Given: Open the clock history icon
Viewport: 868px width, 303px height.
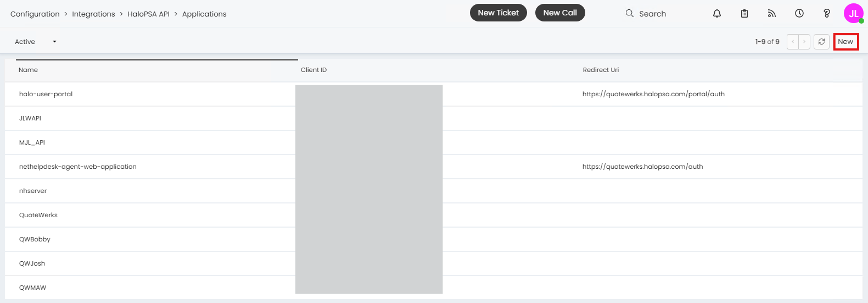Looking at the screenshot, I should [799, 13].
